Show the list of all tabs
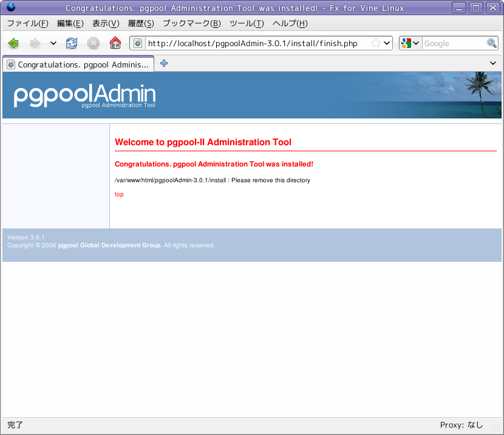 pos(493,63)
